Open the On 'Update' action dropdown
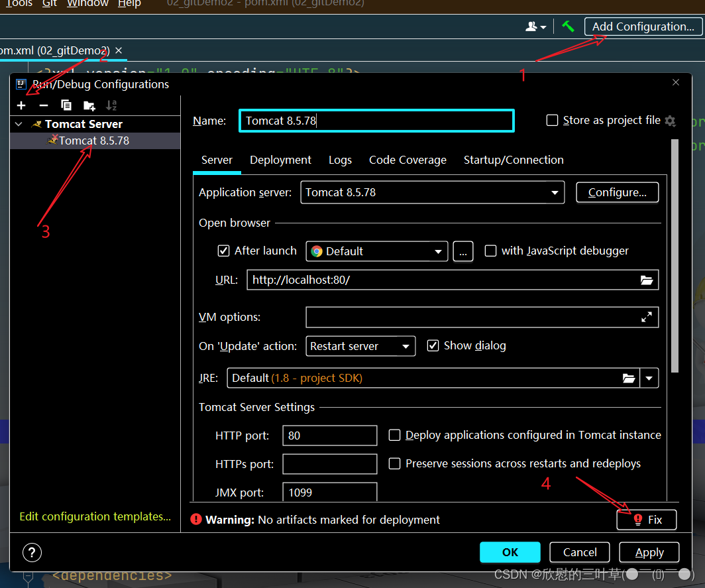The image size is (705, 588). pyautogui.click(x=360, y=347)
